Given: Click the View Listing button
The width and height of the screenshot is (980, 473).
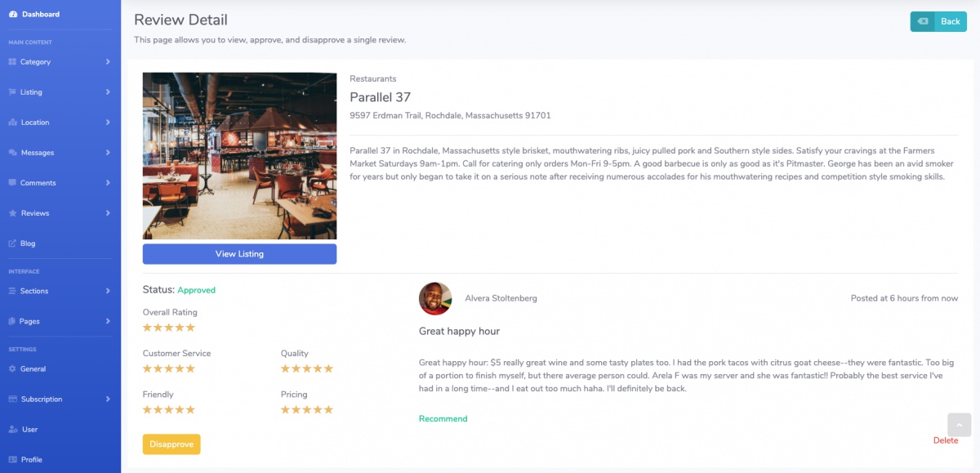Looking at the screenshot, I should pos(239,254).
